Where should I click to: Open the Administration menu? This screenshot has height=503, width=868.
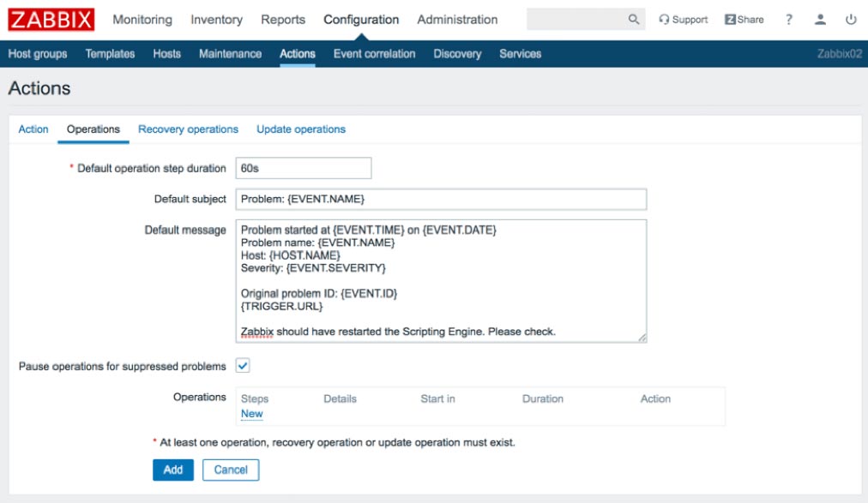click(457, 20)
